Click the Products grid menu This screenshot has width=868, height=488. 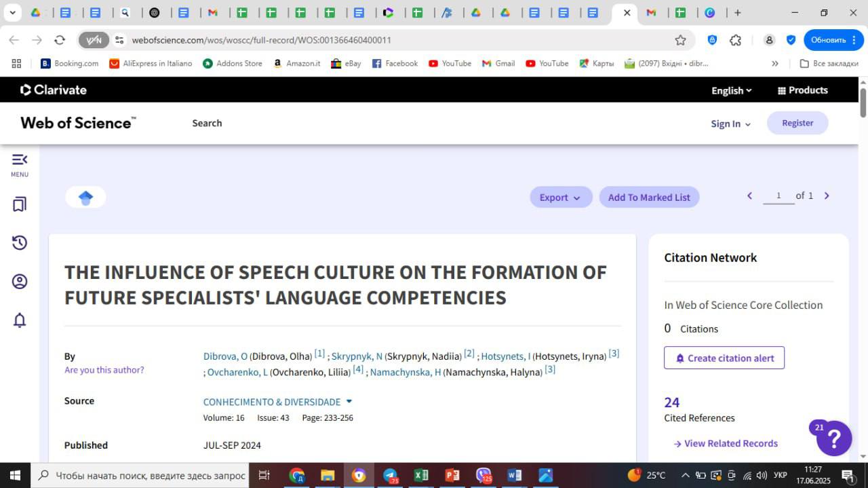point(802,90)
